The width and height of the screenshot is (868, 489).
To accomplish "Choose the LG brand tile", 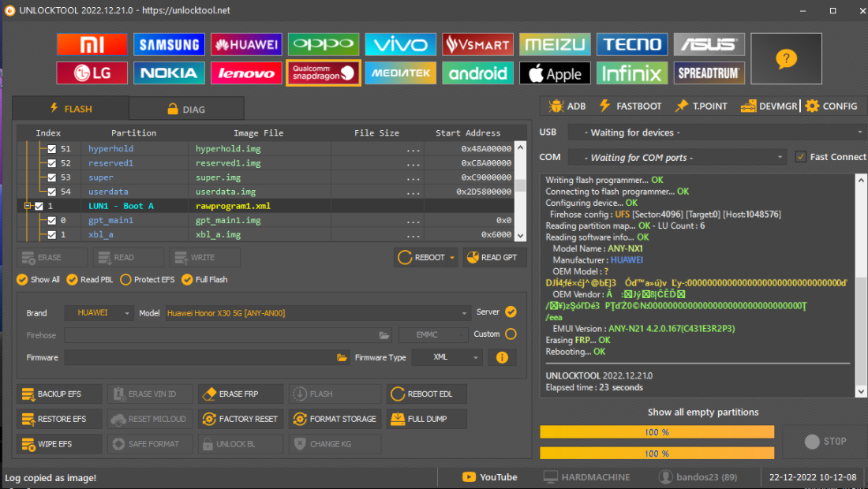I will coord(92,73).
